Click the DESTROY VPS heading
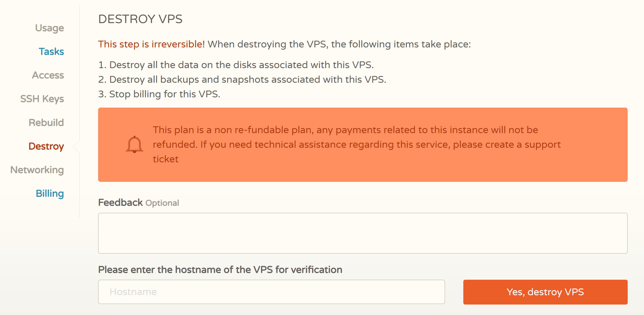Image resolution: width=644 pixels, height=315 pixels. pos(140,19)
